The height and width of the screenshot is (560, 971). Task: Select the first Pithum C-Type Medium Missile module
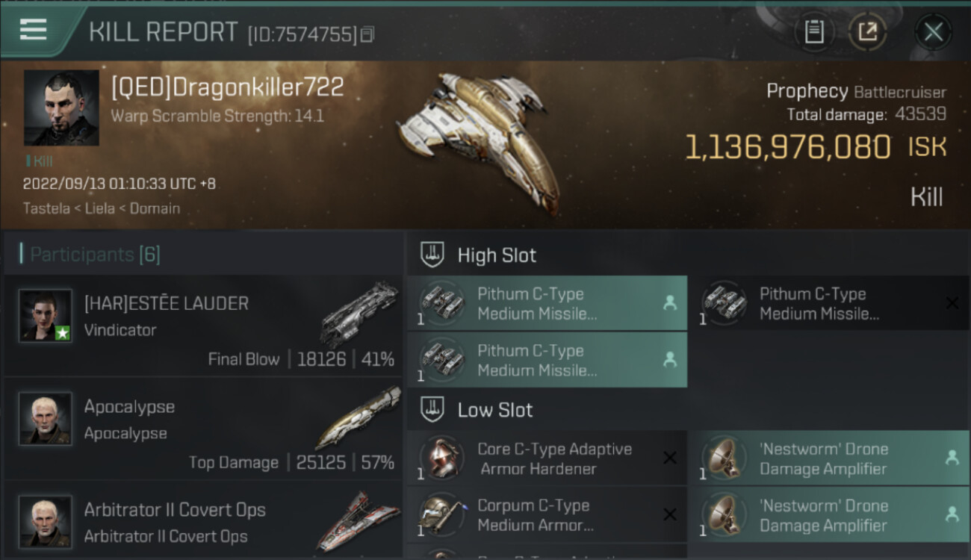coord(546,304)
